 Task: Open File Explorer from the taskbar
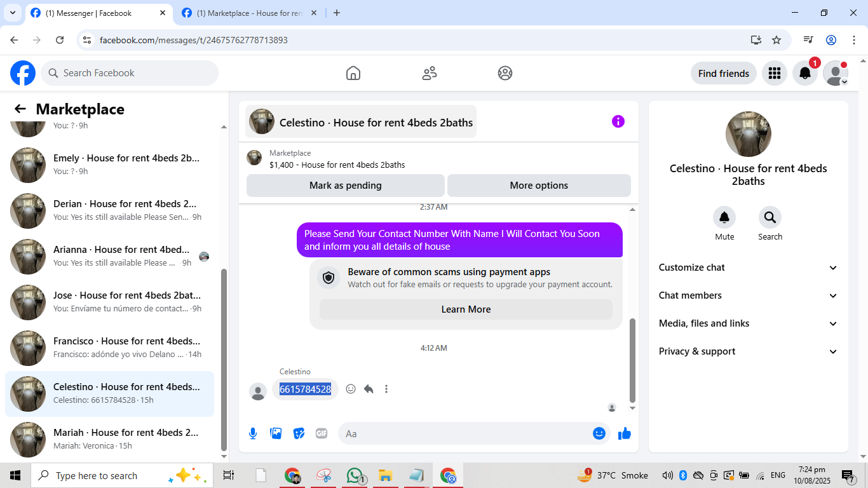(x=385, y=475)
